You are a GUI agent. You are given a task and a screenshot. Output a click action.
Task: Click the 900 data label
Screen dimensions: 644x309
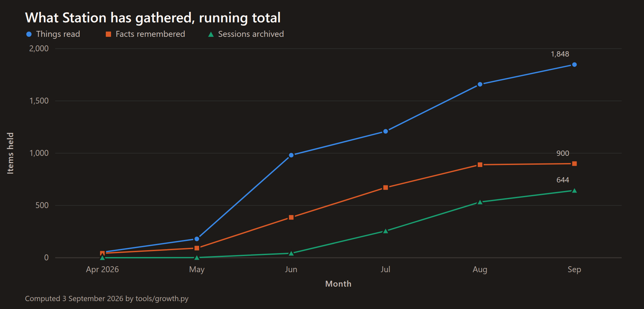(563, 154)
